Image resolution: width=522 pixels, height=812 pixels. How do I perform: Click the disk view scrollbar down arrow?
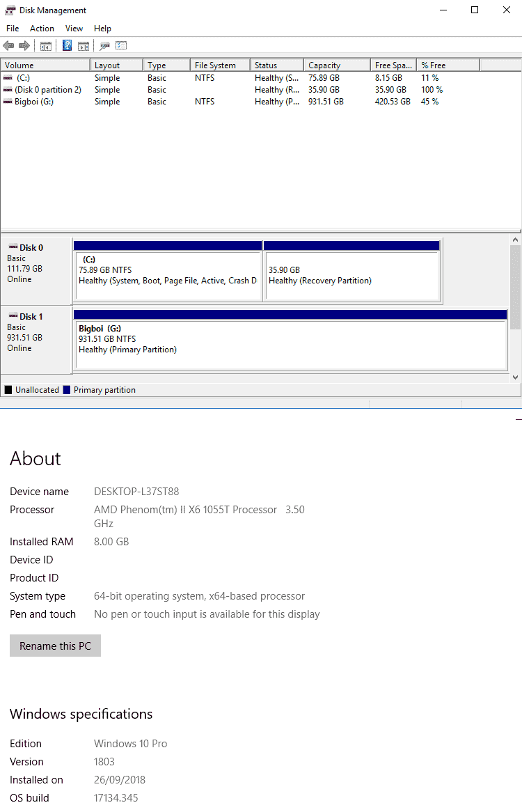coord(515,377)
